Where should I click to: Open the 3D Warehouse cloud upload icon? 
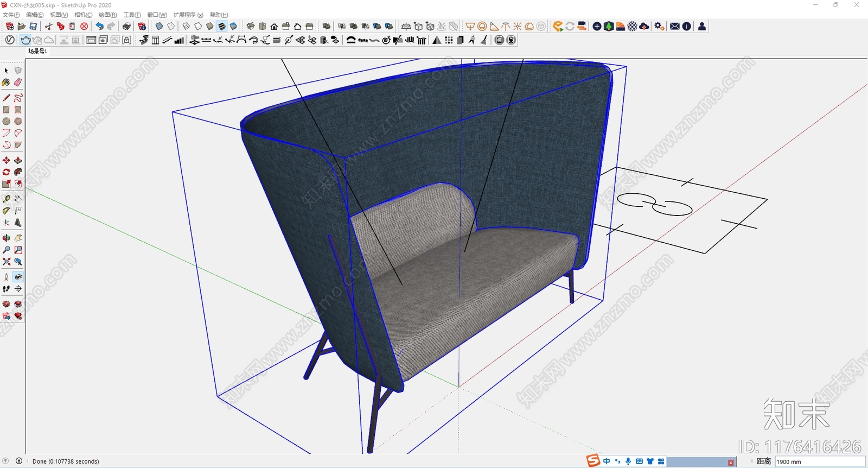644,26
